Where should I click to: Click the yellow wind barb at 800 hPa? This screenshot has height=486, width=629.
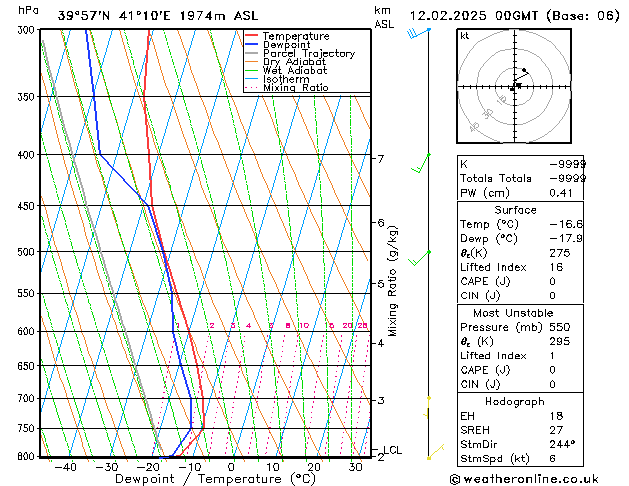(x=436, y=452)
